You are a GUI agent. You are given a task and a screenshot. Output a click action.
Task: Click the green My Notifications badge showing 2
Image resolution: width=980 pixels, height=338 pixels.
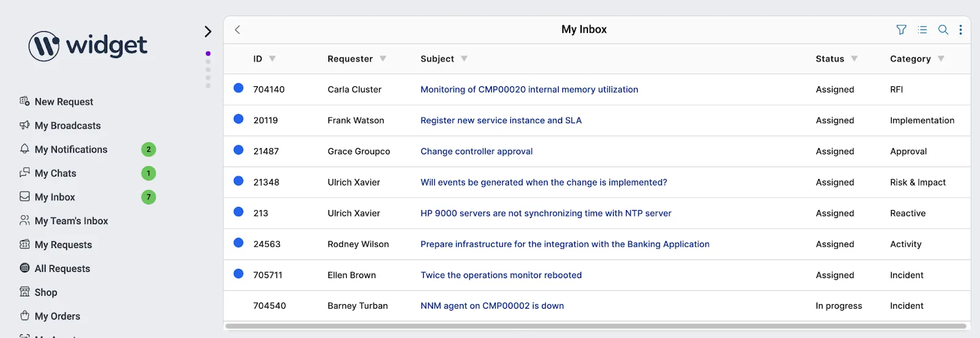click(x=148, y=149)
